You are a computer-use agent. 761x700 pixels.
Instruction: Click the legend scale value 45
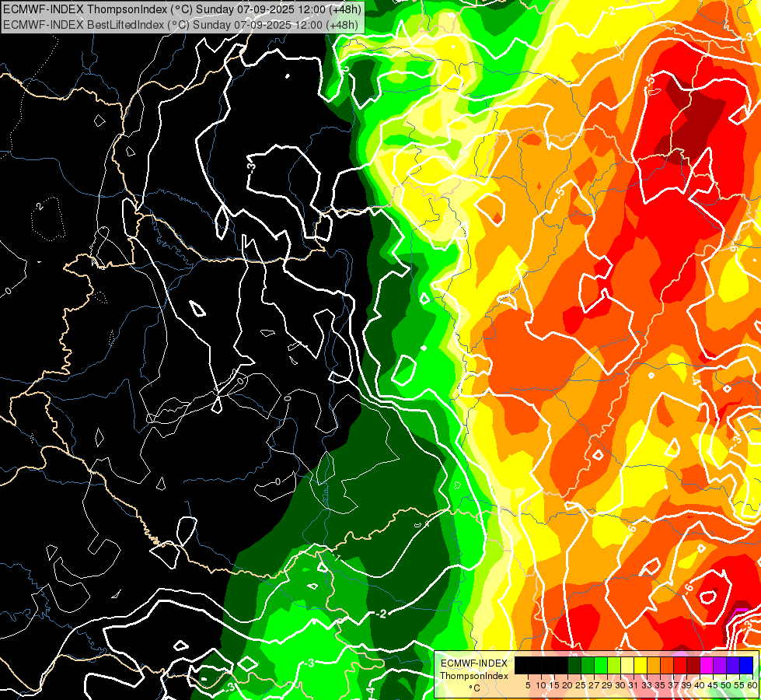pos(713,685)
